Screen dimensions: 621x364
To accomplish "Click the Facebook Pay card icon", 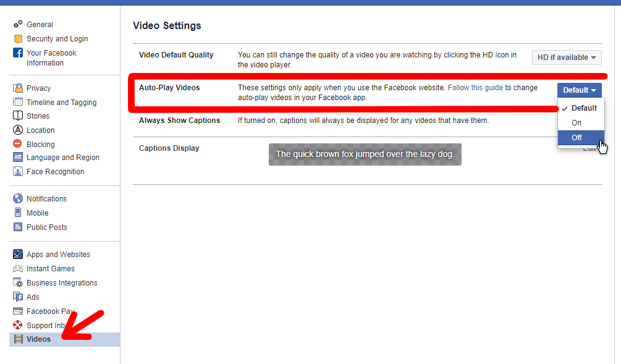I will pyautogui.click(x=18, y=311).
